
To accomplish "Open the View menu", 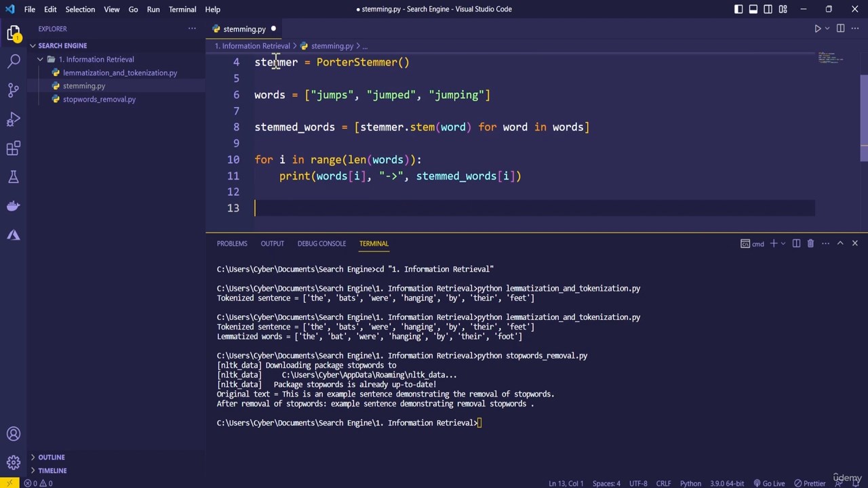I will (112, 9).
